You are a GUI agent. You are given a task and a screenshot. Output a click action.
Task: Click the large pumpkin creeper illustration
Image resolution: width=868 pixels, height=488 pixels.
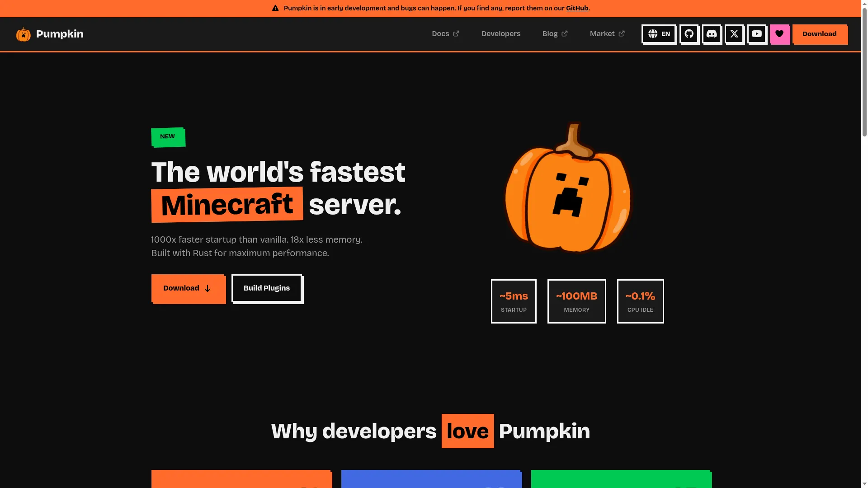tap(568, 188)
